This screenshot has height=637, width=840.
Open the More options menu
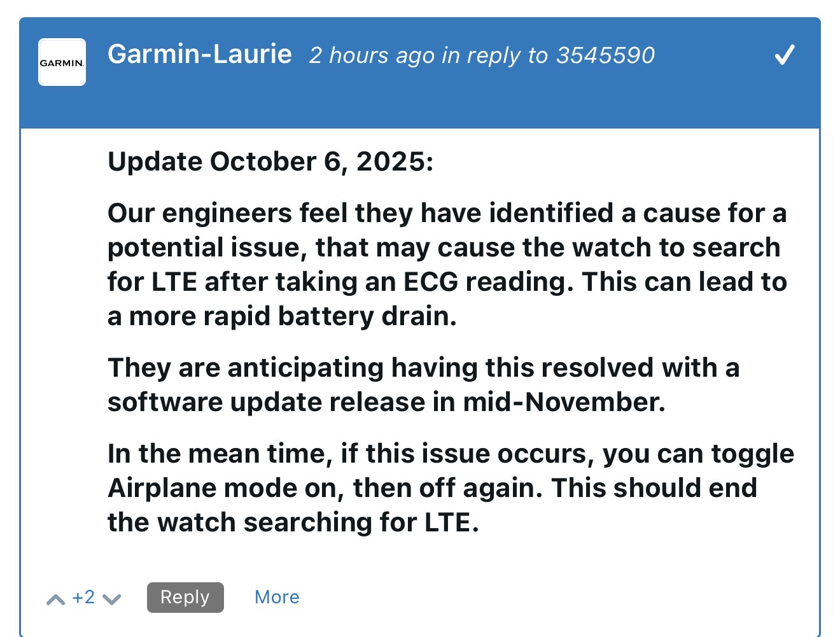tap(277, 597)
